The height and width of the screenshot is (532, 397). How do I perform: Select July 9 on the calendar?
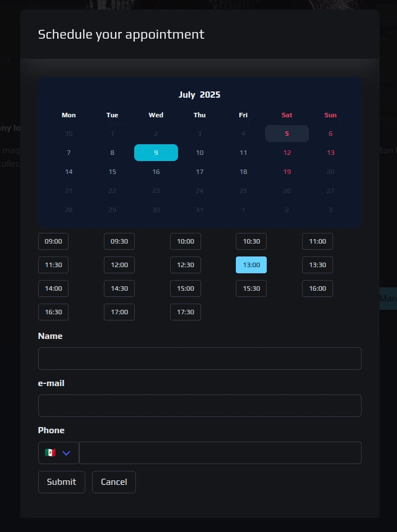click(x=156, y=153)
